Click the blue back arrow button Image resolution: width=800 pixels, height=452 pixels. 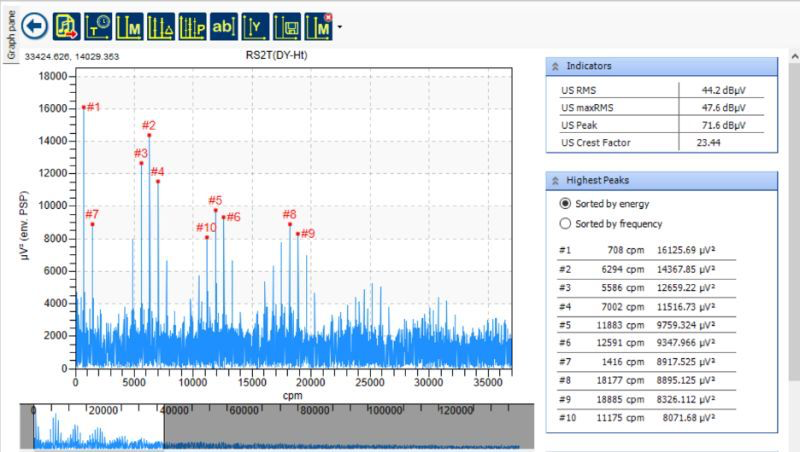[35, 26]
